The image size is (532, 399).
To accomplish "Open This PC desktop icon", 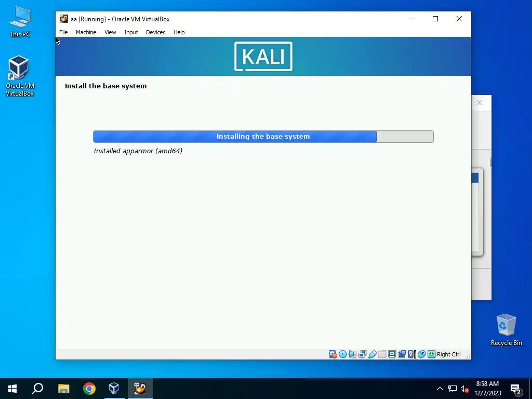I will (20, 22).
